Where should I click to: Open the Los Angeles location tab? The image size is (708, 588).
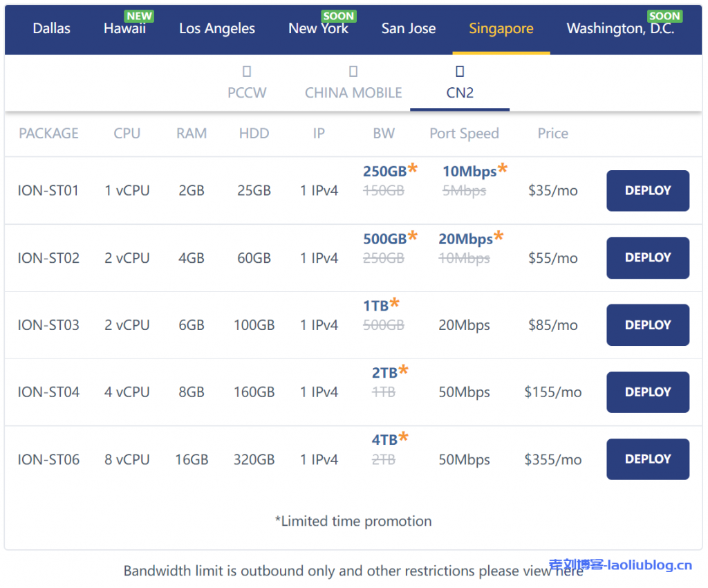pos(217,29)
